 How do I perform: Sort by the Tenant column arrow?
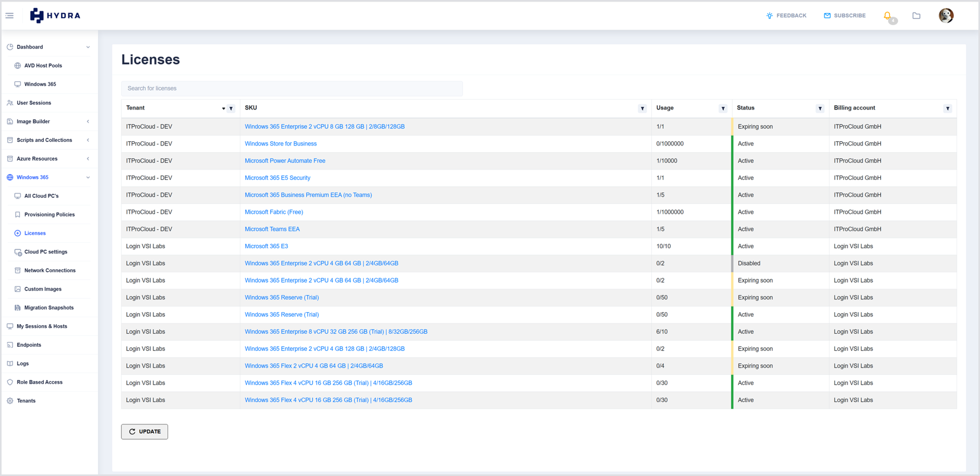pyautogui.click(x=223, y=108)
